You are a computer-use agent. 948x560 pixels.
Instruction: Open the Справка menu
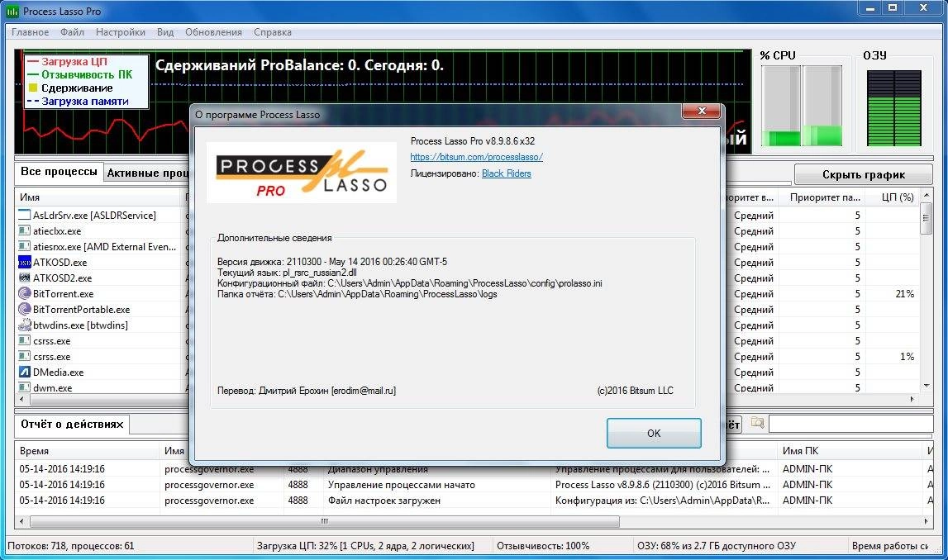tap(272, 32)
